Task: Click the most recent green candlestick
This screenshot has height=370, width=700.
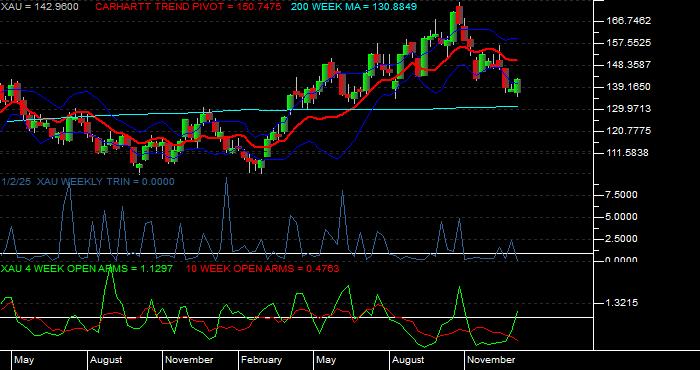Action: [518, 86]
